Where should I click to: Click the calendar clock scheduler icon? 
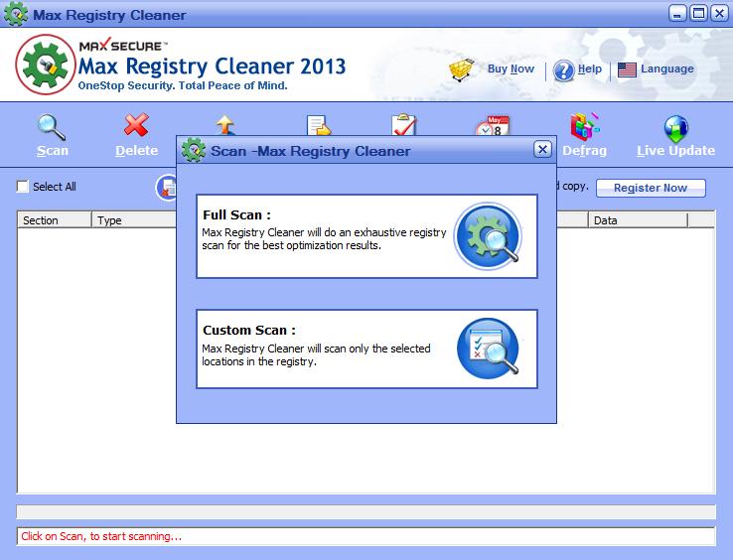pyautogui.click(x=493, y=126)
